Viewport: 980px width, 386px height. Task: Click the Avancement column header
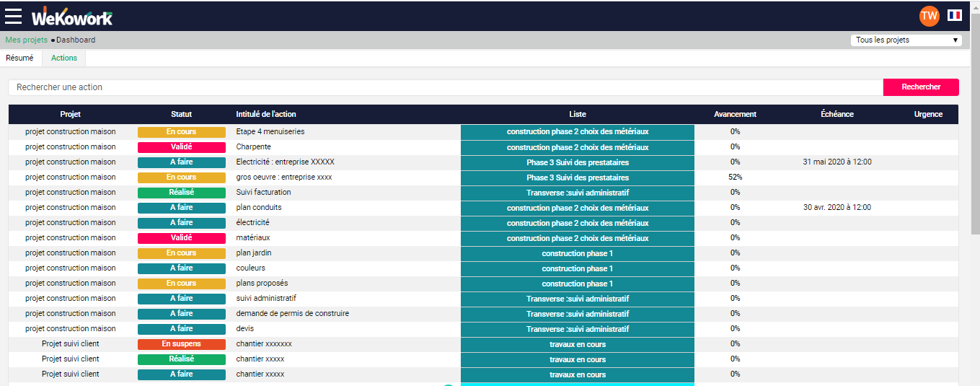(x=735, y=114)
